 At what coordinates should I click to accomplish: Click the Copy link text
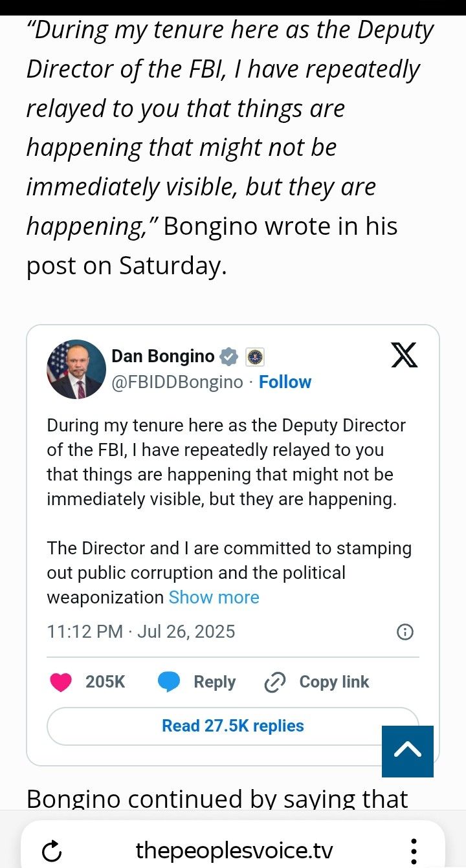pyautogui.click(x=334, y=682)
